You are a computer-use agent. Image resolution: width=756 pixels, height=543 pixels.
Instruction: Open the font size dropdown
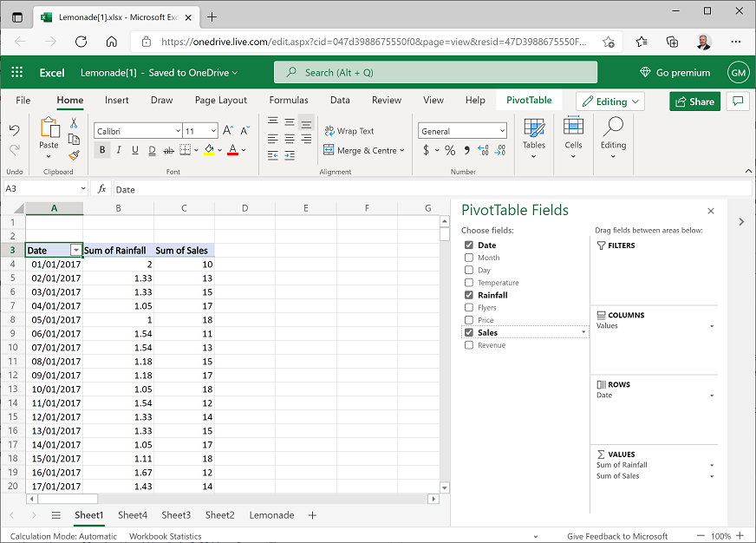212,128
